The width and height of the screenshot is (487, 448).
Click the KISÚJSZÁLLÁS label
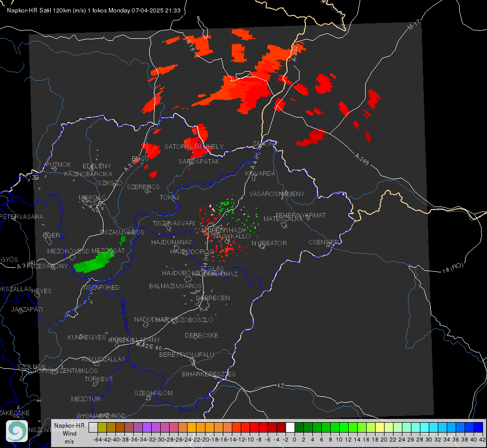[x=103, y=359]
